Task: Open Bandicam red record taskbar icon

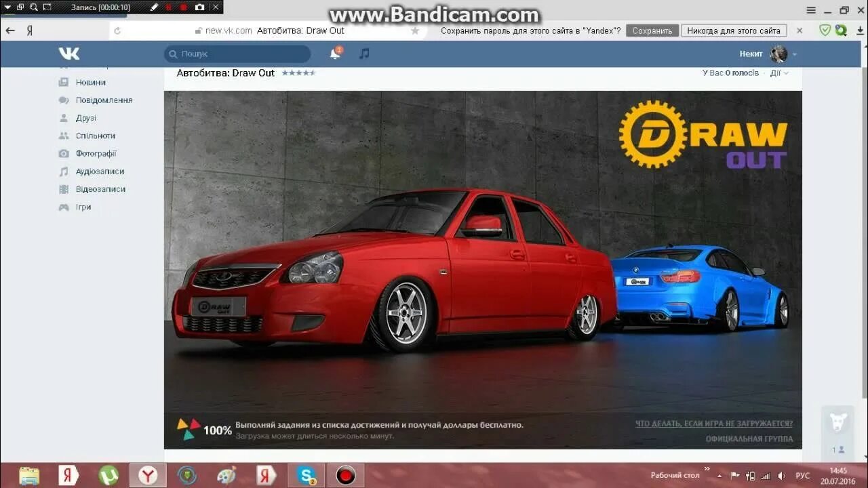Action: (346, 475)
